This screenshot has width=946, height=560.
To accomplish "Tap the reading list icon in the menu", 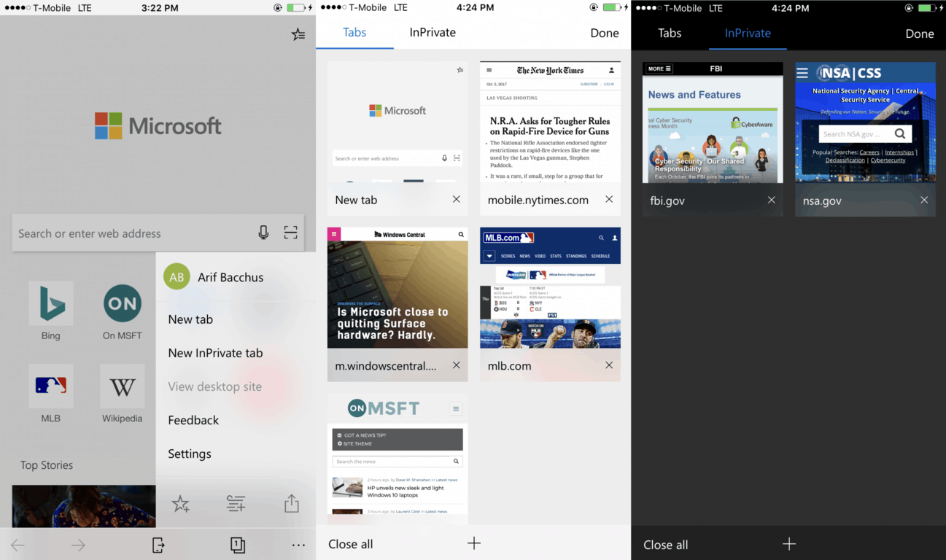I will (x=236, y=504).
